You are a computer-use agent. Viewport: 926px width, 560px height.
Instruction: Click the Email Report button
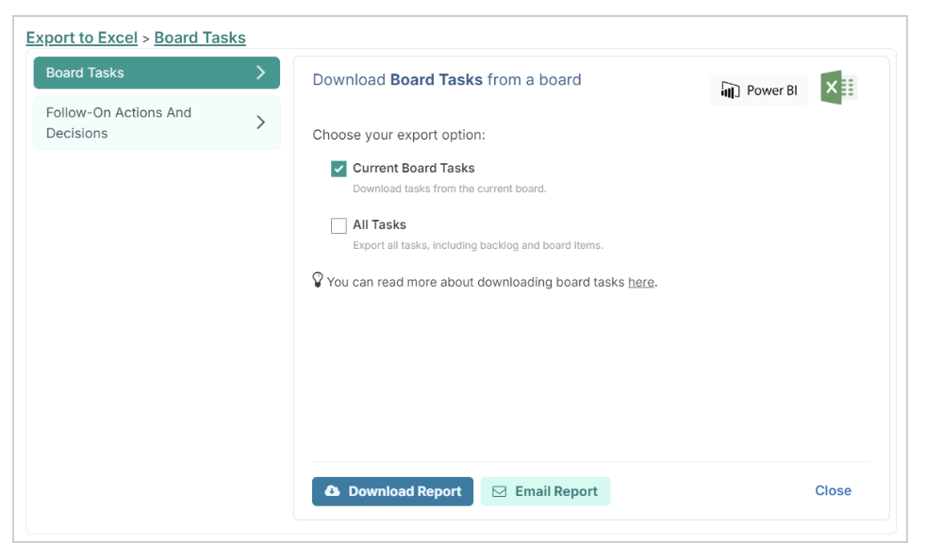pos(545,491)
